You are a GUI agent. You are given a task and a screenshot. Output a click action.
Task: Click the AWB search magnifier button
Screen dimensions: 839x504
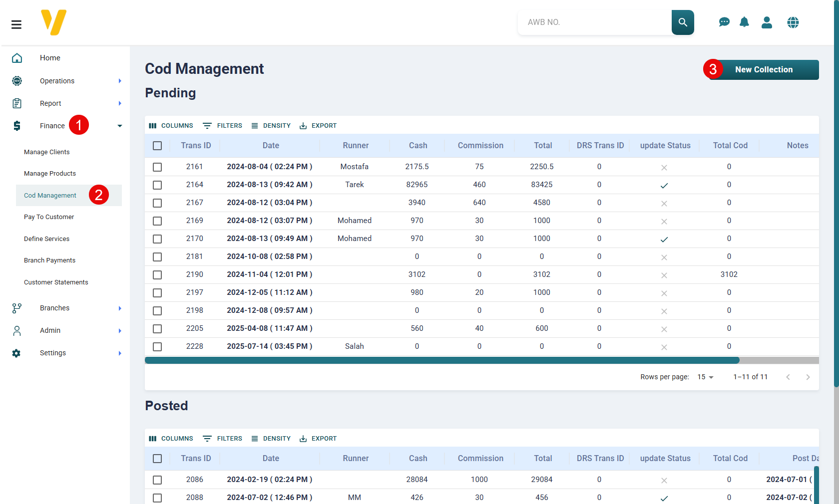point(683,22)
